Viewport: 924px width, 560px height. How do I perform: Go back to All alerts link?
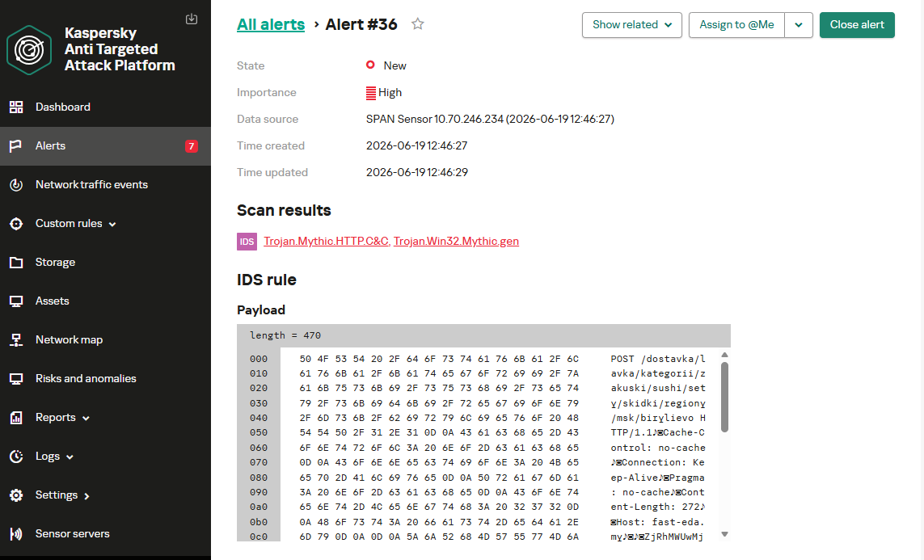(271, 25)
